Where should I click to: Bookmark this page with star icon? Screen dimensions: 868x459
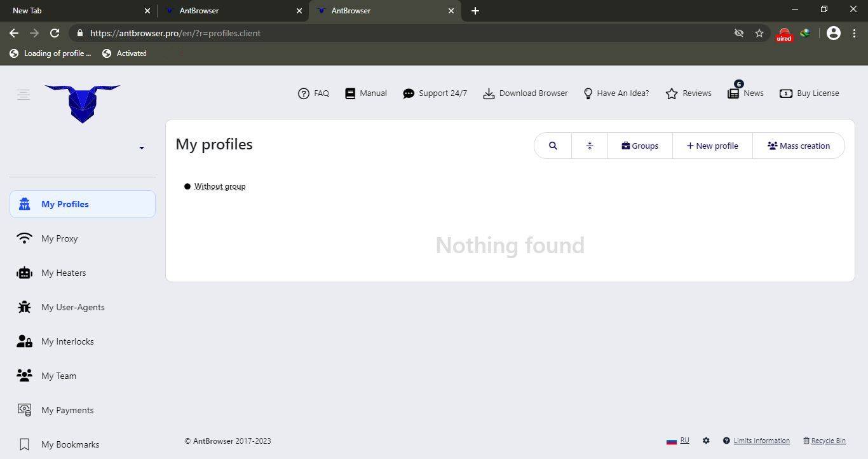coord(759,33)
